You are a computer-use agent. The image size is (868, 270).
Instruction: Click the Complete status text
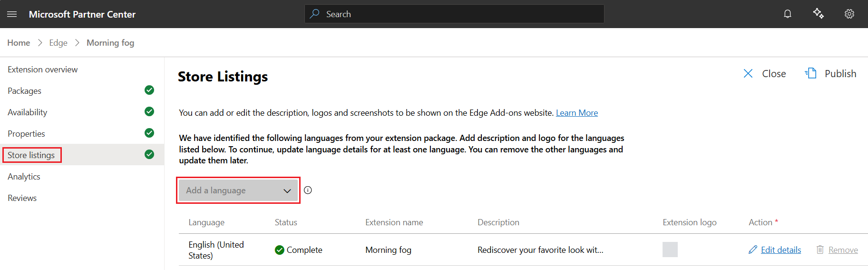(304, 250)
